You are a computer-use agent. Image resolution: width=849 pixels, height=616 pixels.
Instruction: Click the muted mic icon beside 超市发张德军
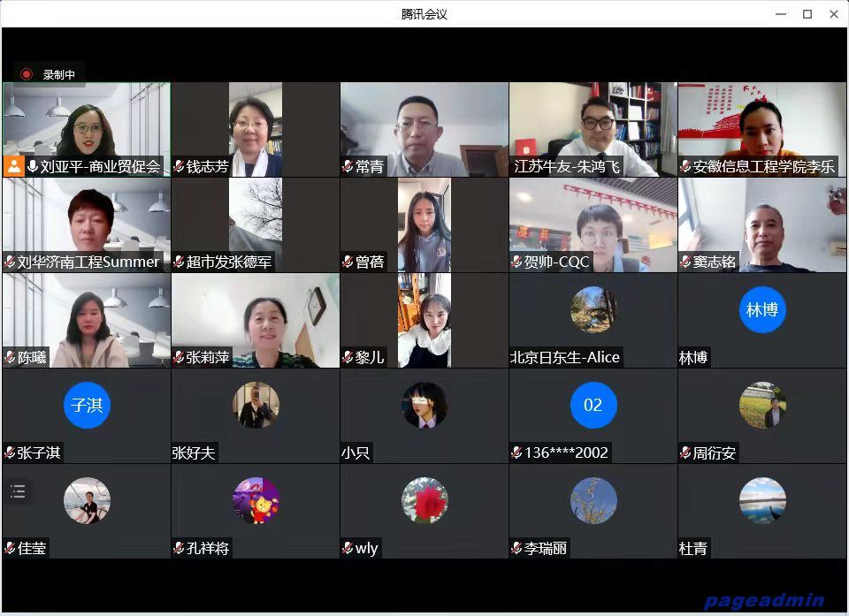point(179,262)
